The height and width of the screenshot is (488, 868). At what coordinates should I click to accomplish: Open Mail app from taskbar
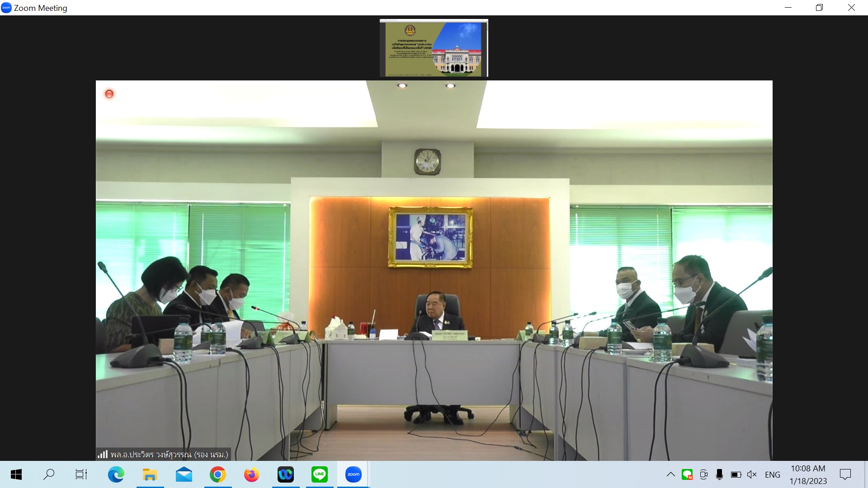coord(184,474)
